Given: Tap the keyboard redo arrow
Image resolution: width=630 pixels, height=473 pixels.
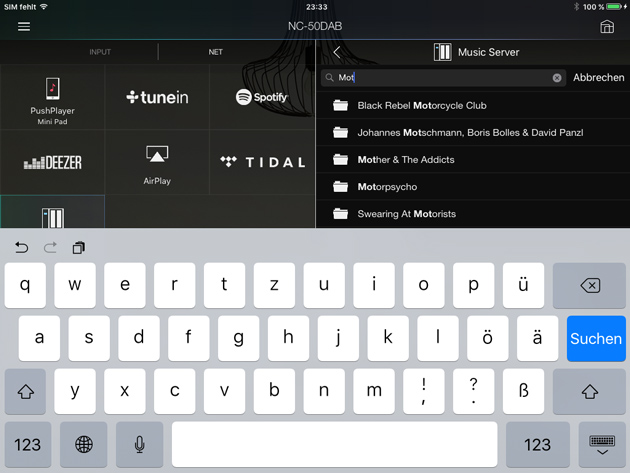Looking at the screenshot, I should (x=50, y=248).
